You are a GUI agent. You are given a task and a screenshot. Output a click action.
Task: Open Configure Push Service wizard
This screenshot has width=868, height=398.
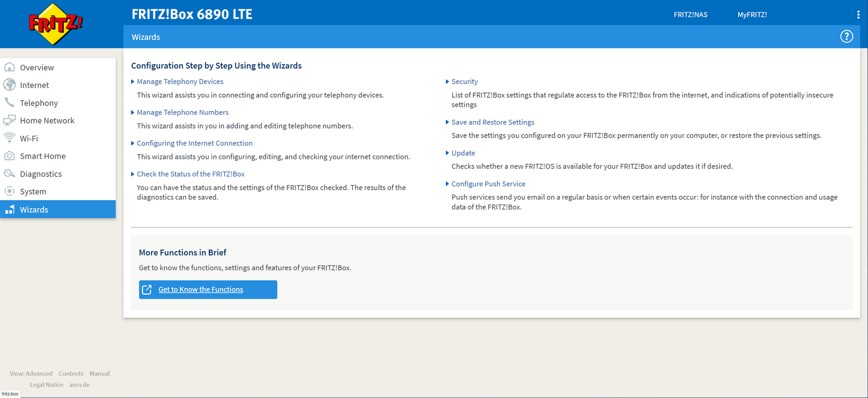(x=488, y=184)
